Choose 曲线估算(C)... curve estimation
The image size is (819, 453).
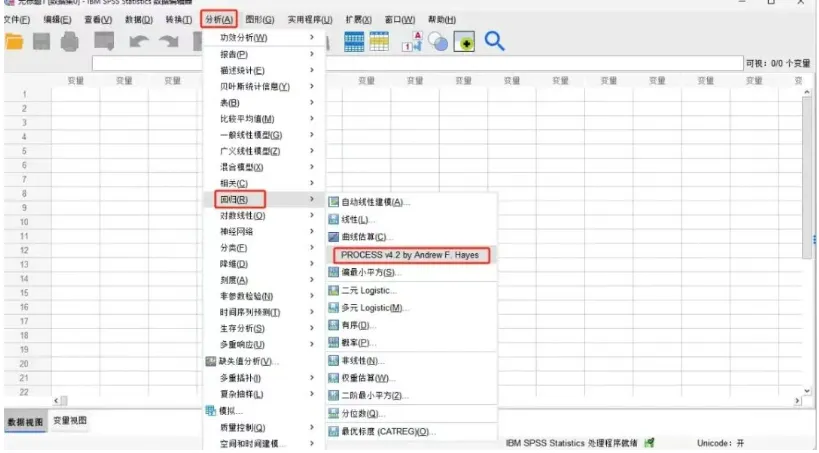pyautogui.click(x=360, y=237)
